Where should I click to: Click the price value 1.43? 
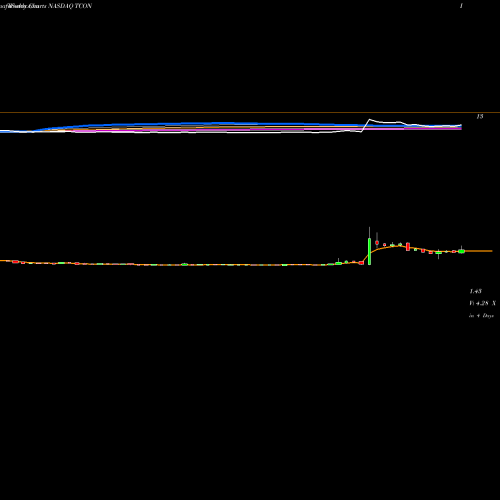476,291
